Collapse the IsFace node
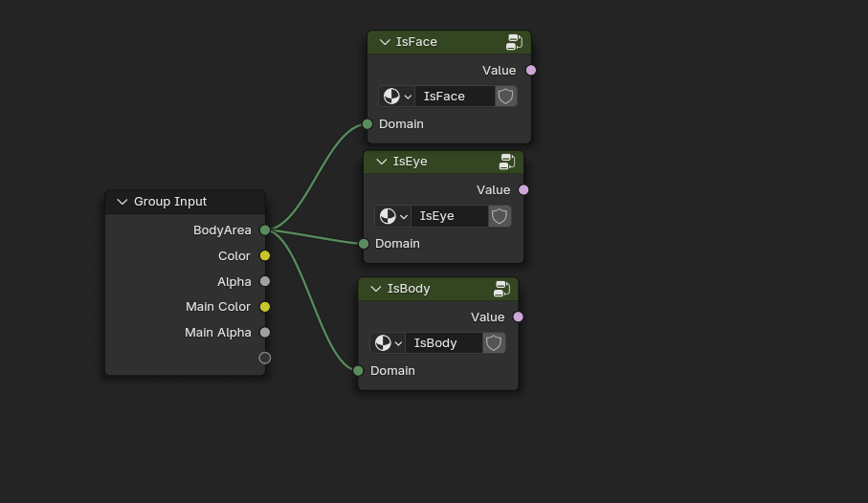This screenshot has width=868, height=503. (385, 42)
